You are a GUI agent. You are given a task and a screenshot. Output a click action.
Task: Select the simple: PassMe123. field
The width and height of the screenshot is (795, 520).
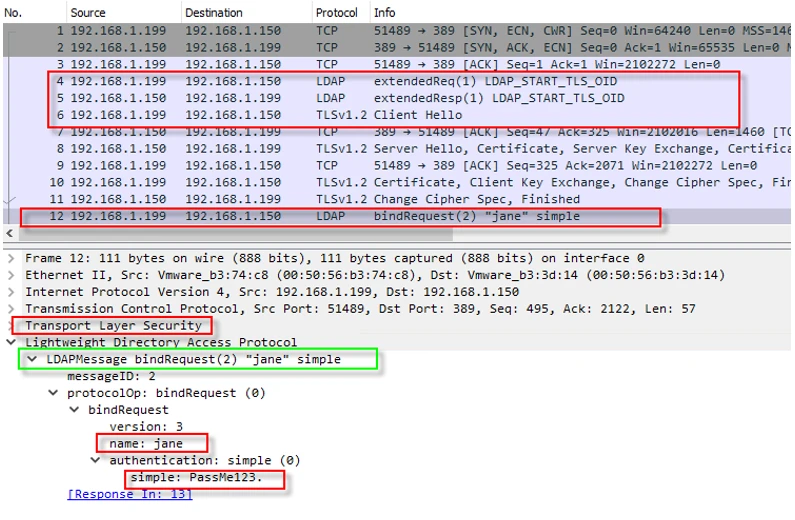point(205,477)
